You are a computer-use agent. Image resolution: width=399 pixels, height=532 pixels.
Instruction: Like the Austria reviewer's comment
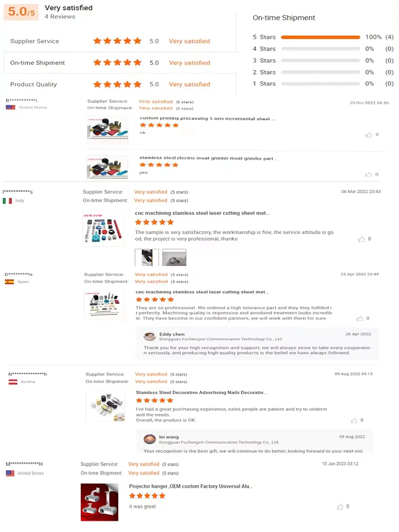354,420
